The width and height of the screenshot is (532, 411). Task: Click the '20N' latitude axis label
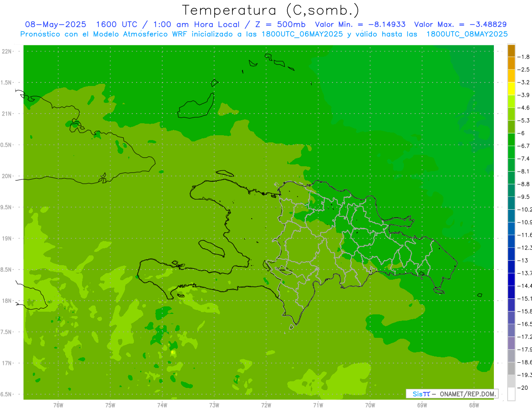(7, 176)
